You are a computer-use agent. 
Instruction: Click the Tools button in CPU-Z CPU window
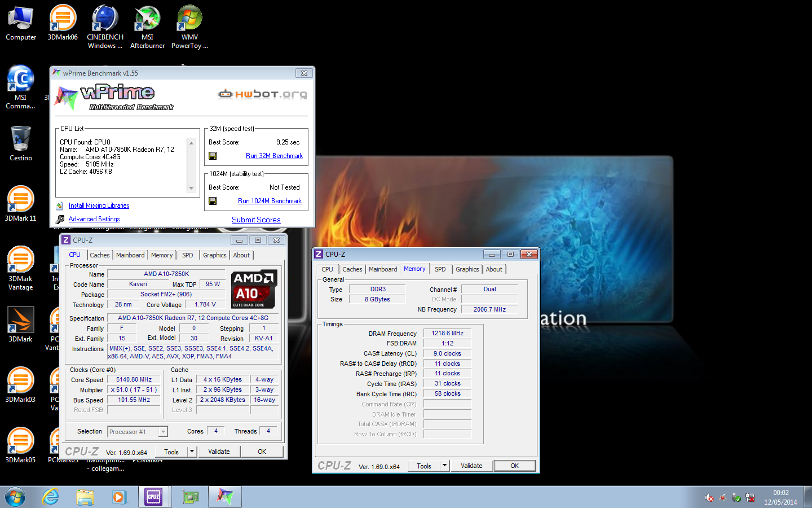[171, 452]
